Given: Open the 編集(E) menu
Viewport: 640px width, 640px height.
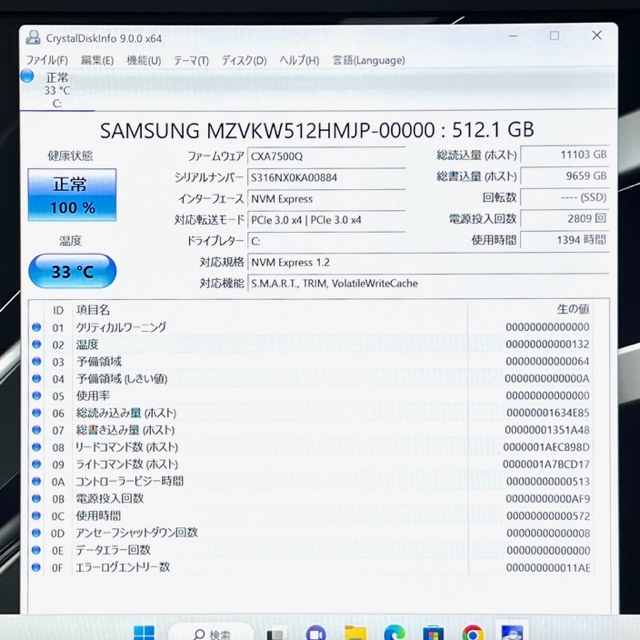Looking at the screenshot, I should (97, 60).
